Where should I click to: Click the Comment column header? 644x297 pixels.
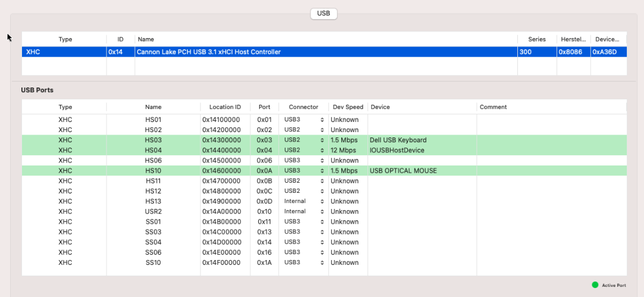493,107
